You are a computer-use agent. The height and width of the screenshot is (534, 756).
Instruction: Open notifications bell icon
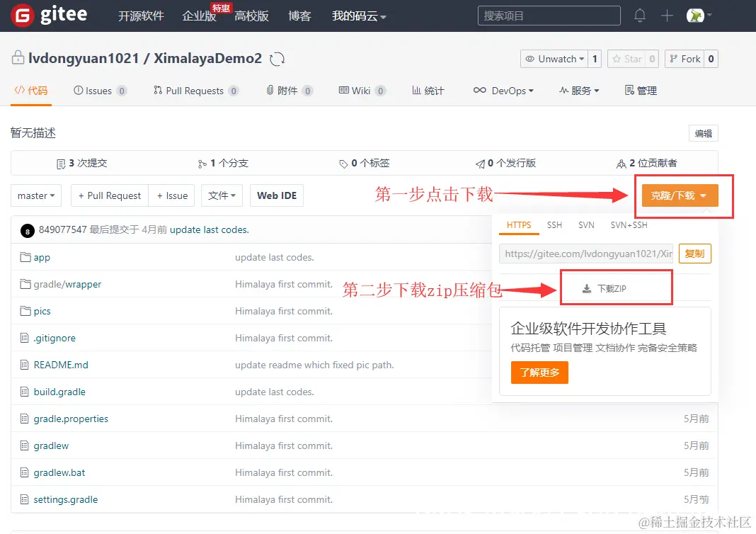640,16
